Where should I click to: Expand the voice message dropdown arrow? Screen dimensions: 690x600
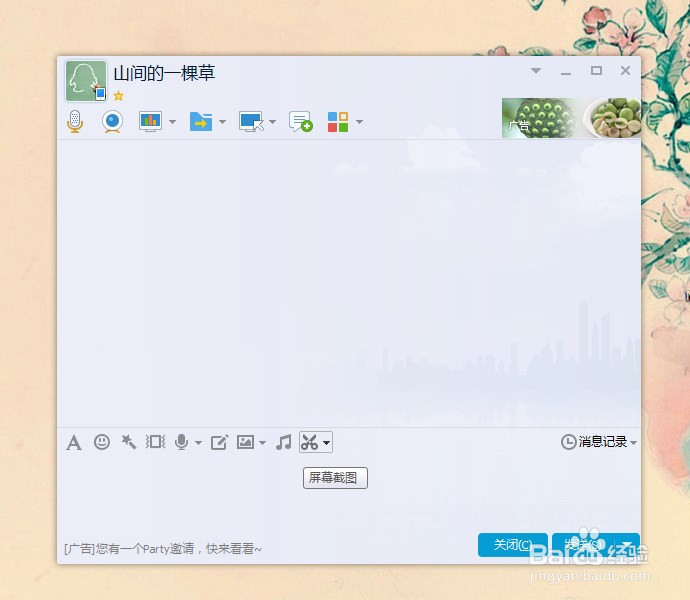(x=198, y=443)
